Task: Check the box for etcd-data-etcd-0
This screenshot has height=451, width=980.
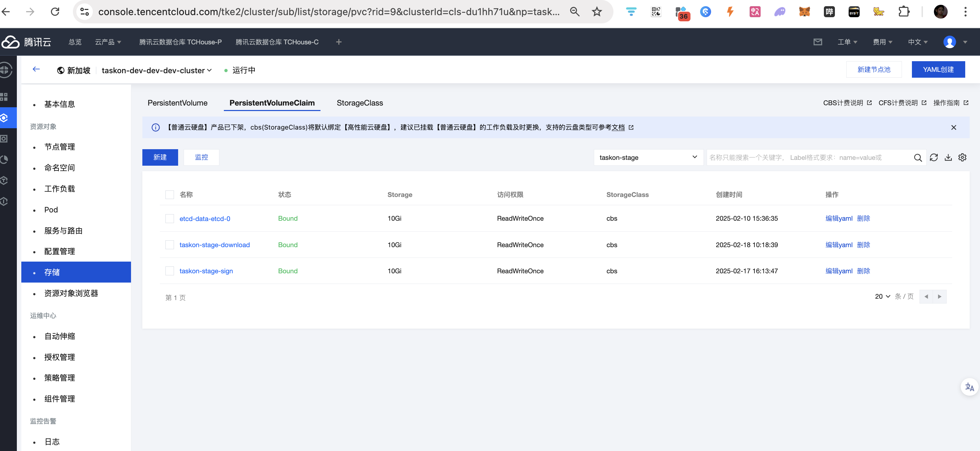Action: coord(170,219)
